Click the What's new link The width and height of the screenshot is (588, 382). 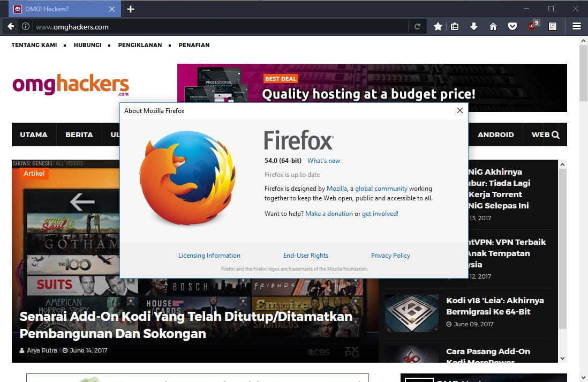click(x=323, y=161)
